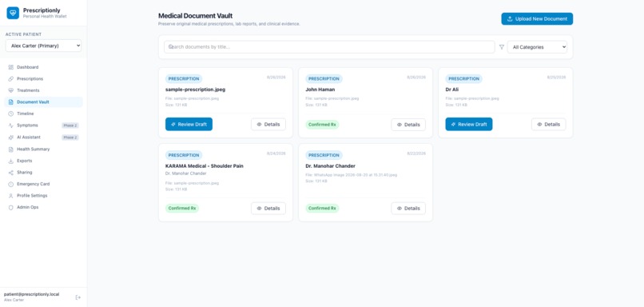
Task: View Details of Dr. Manohar Chander document
Action: pyautogui.click(x=408, y=209)
